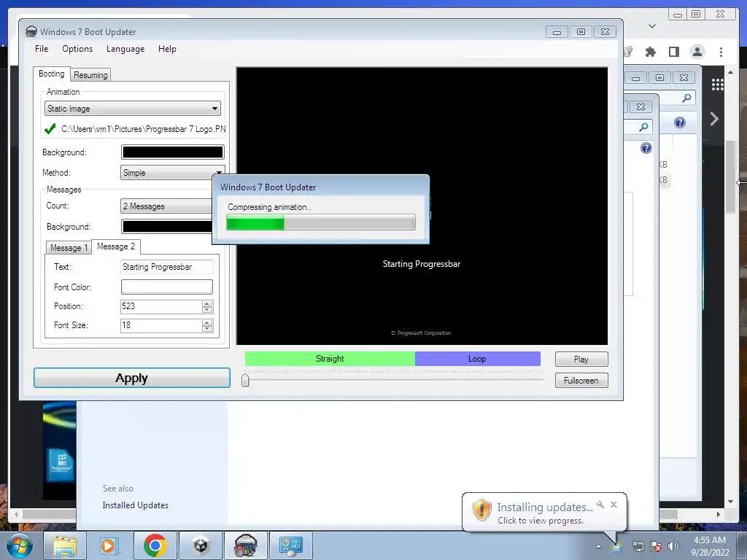This screenshot has height=560, width=747.
Task: Open the Count 2 Messages dropdown
Action: (166, 206)
